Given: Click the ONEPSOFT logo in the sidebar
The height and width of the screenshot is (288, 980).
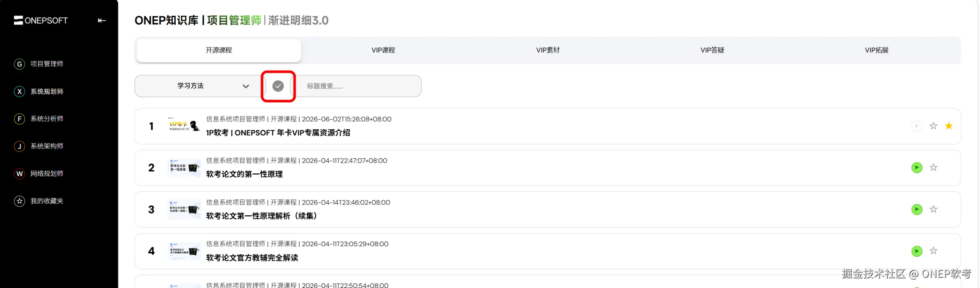Looking at the screenshot, I should 41,21.
